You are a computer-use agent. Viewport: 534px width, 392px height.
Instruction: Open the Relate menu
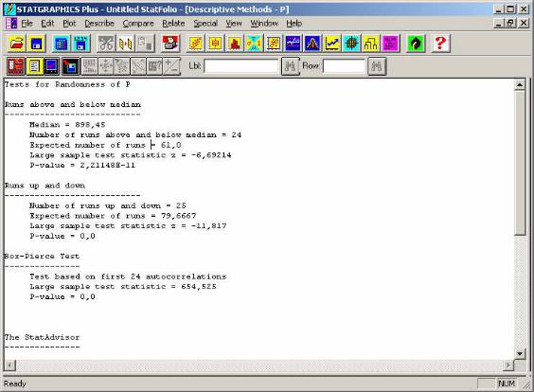pos(173,24)
